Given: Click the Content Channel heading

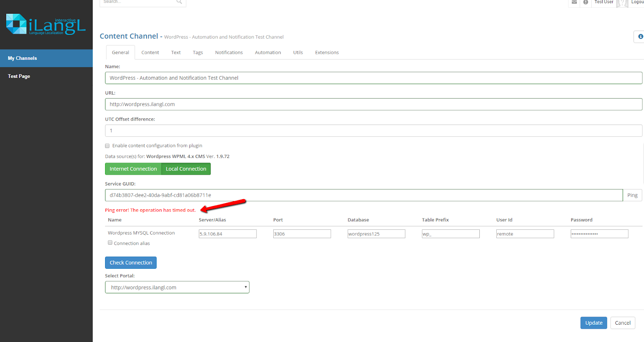Looking at the screenshot, I should point(129,36).
